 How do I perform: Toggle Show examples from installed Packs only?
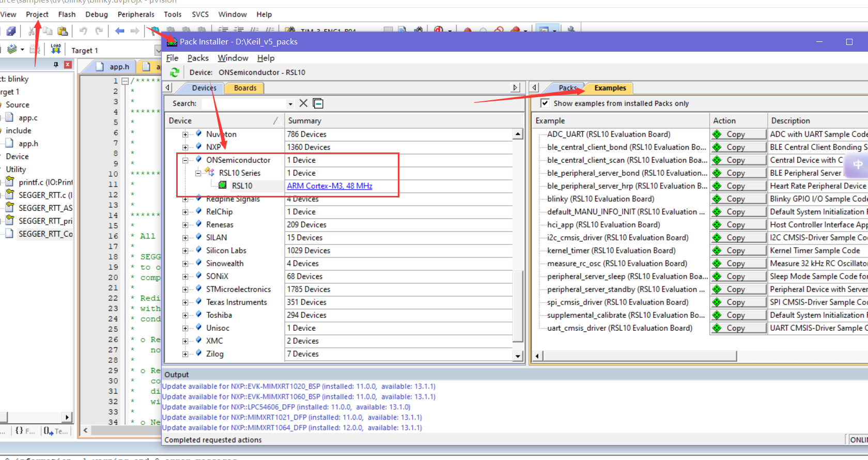[x=545, y=103]
